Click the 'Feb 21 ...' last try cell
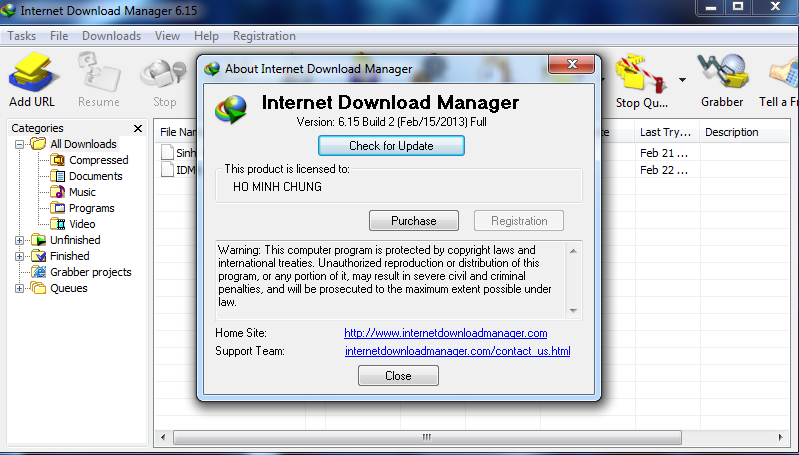The height and width of the screenshot is (455, 799). click(x=664, y=153)
